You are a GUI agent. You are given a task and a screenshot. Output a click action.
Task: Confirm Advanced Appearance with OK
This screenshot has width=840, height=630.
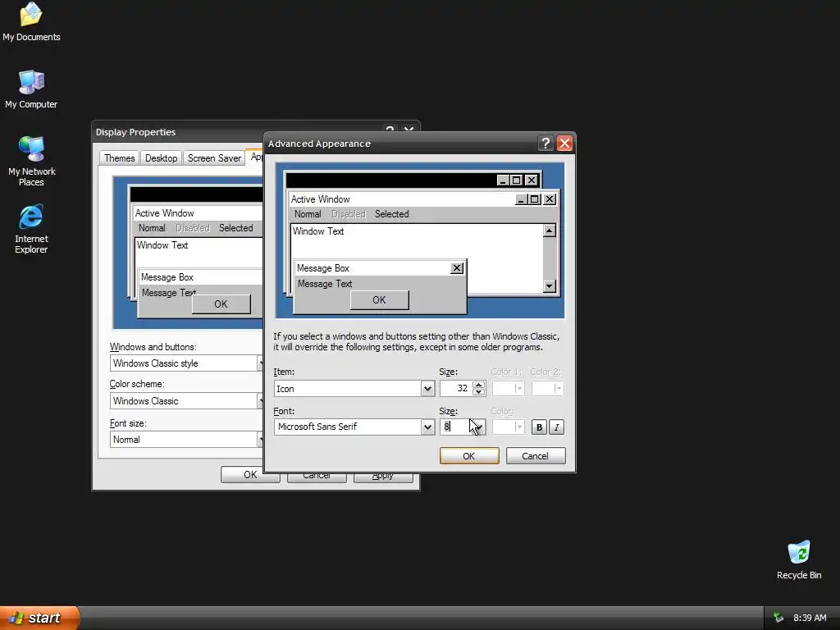pos(468,456)
